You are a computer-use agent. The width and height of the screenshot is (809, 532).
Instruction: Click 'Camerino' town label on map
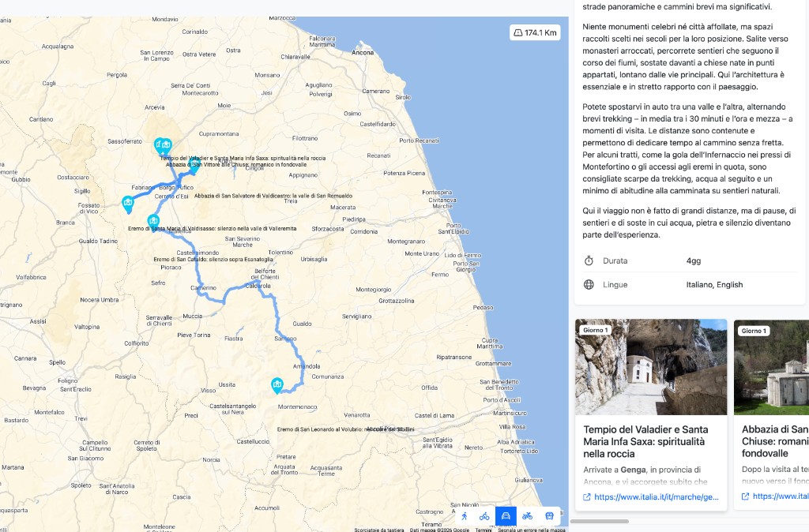coord(203,287)
